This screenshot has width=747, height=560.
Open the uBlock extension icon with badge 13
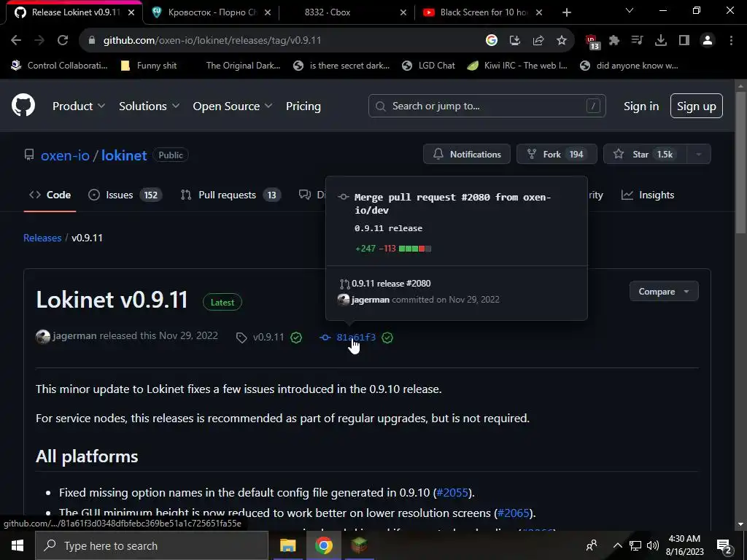(x=592, y=42)
